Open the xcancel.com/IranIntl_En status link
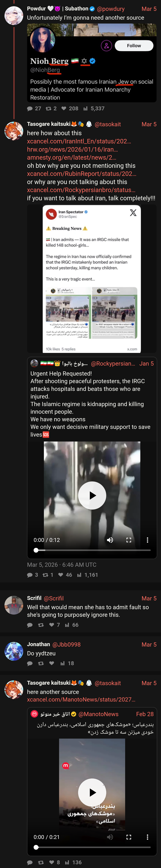 [x=79, y=141]
